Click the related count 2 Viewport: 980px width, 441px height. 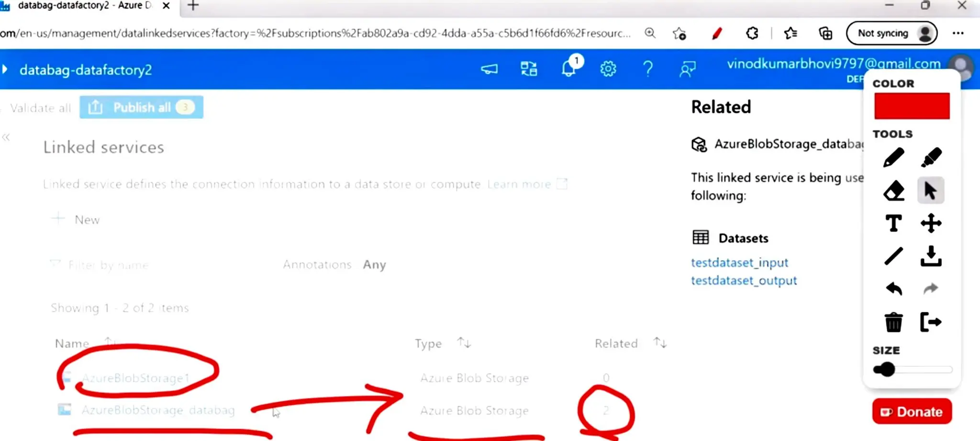point(606,410)
